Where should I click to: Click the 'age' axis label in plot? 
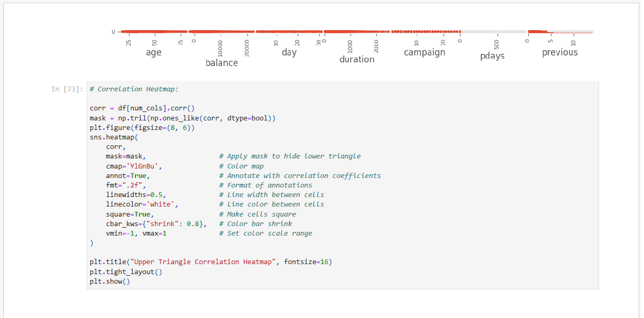(x=153, y=53)
